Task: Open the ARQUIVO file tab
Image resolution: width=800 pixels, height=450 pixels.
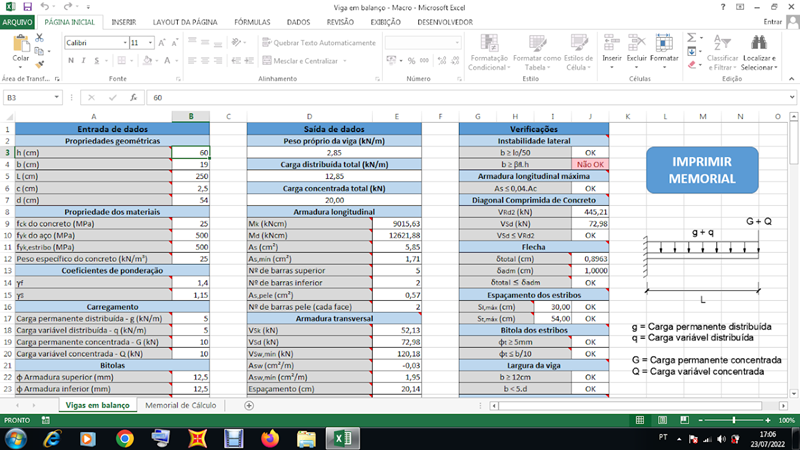Action: point(17,22)
